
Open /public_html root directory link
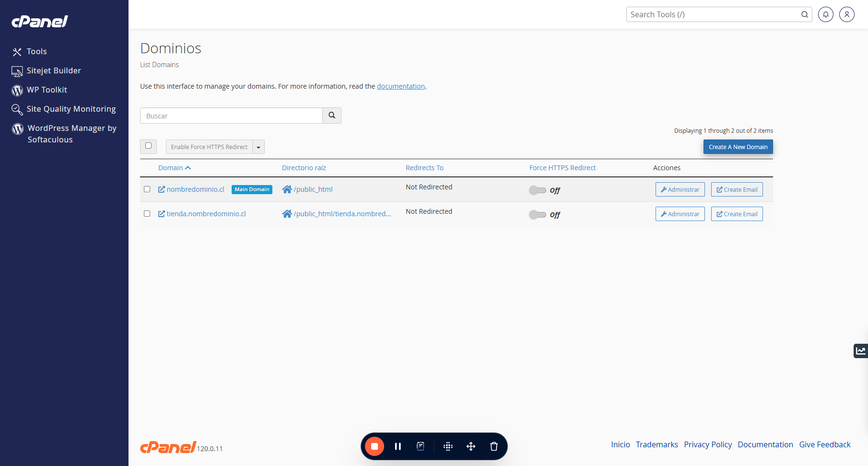pos(313,189)
